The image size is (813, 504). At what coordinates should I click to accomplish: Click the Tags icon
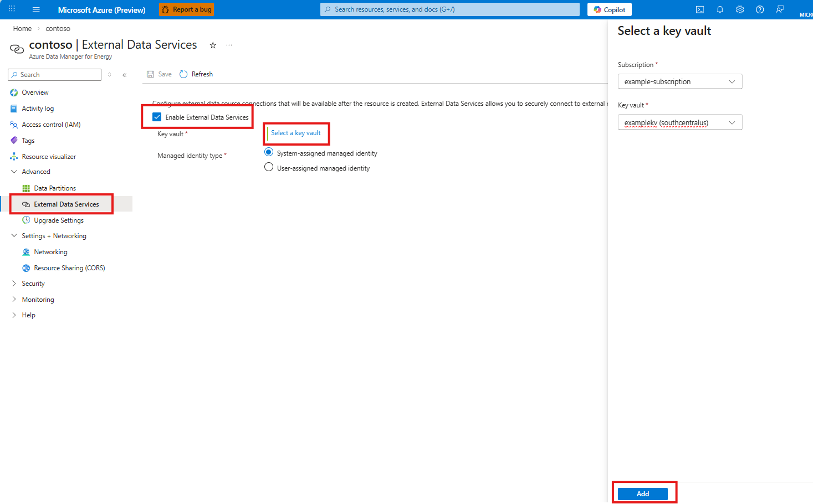pos(14,141)
